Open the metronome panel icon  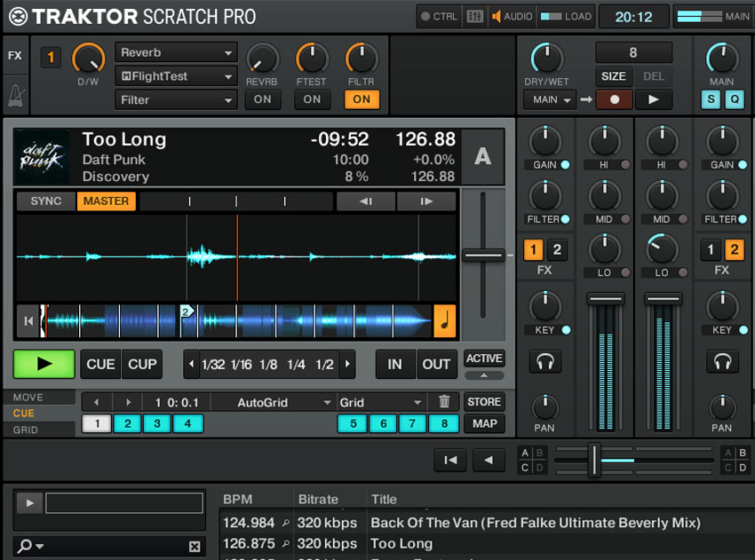pos(15,95)
